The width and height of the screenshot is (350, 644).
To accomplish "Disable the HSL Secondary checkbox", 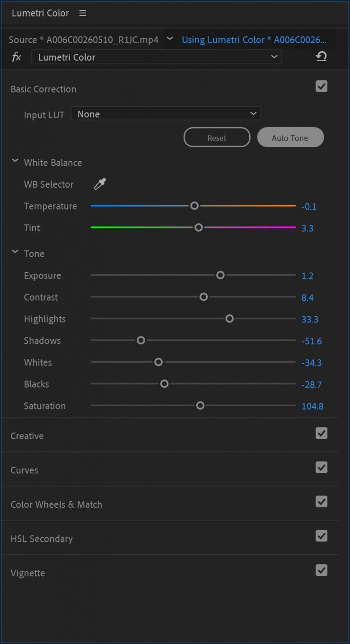I will coord(322,536).
